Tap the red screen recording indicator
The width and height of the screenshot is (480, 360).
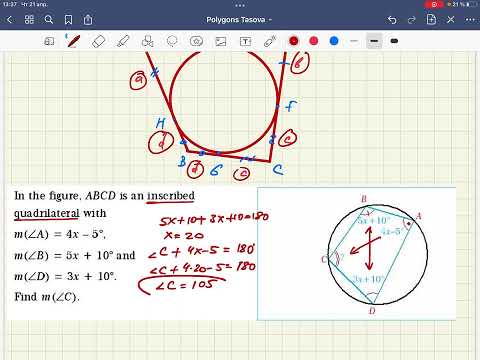pyautogui.click(x=434, y=4)
